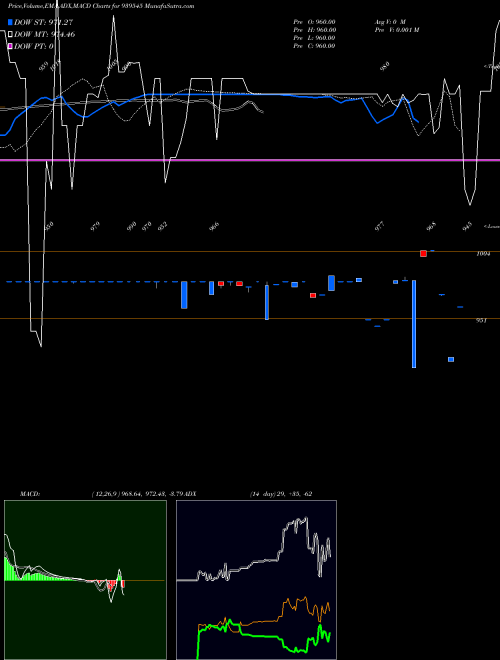
Task: Click the 977 low label below price chart
Action: pos(380,226)
